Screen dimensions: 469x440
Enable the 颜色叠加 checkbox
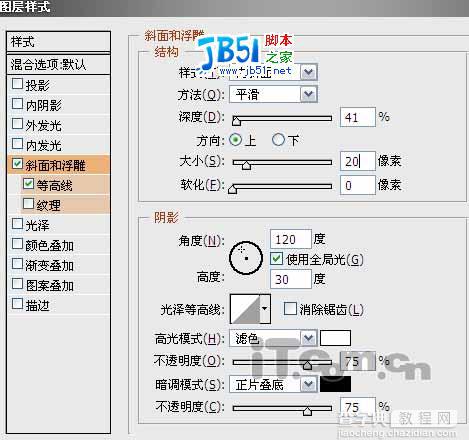[x=17, y=244]
